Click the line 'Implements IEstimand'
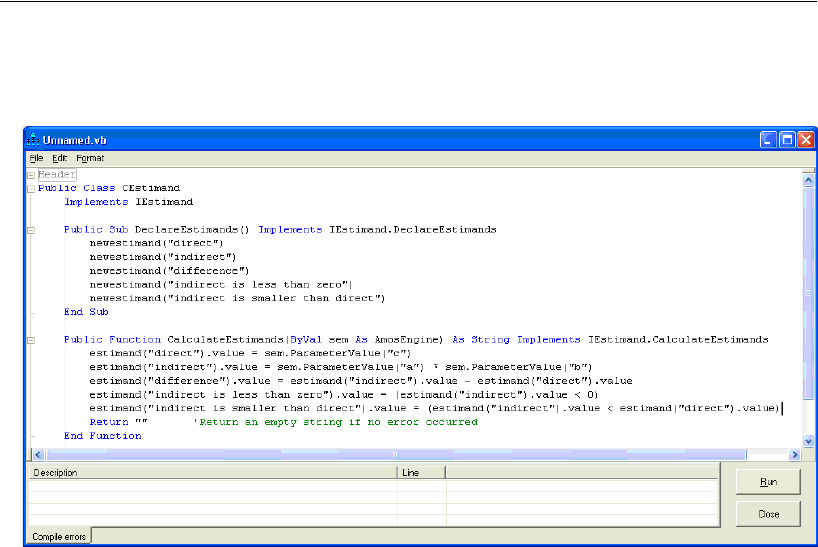This screenshot has height=547, width=818. click(128, 202)
